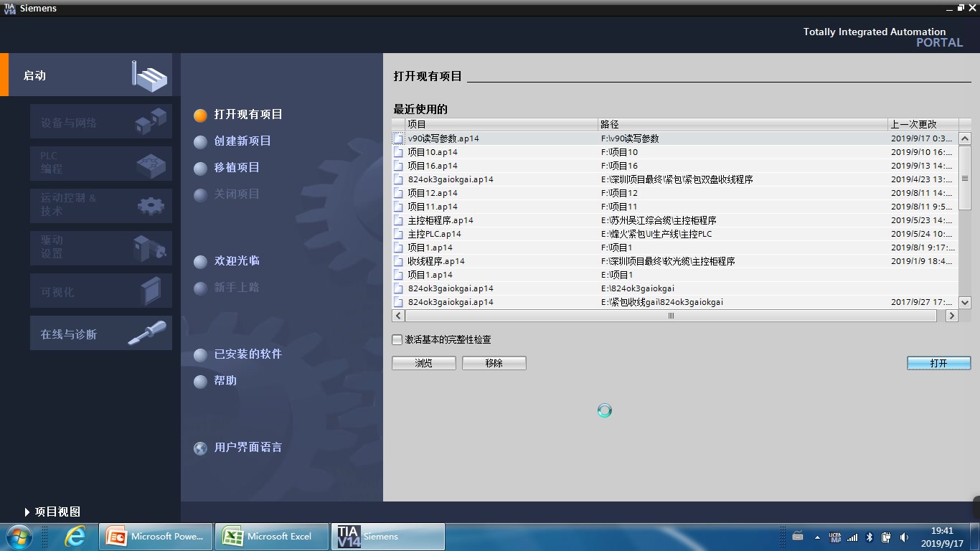980x551 pixels.
Task: Open License Manager tray icon
Action: coord(835,537)
